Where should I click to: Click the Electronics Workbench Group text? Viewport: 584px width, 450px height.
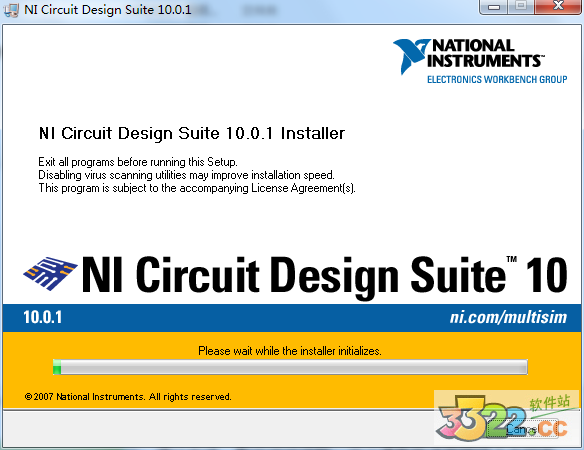coord(497,79)
